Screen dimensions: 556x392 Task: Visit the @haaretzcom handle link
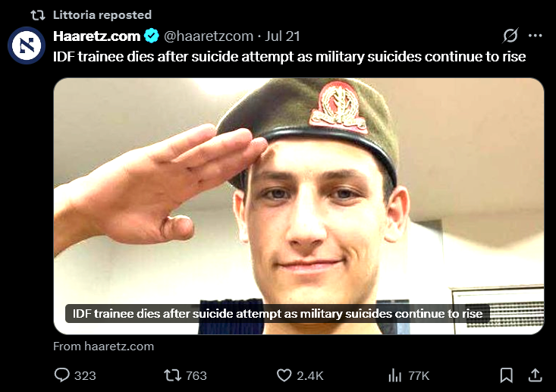point(209,36)
